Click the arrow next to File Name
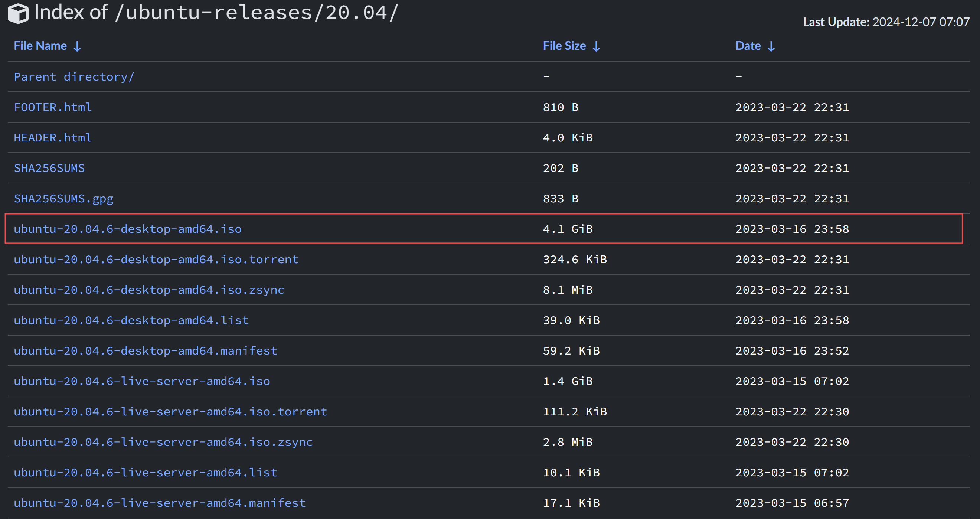Image resolution: width=980 pixels, height=519 pixels. [77, 46]
